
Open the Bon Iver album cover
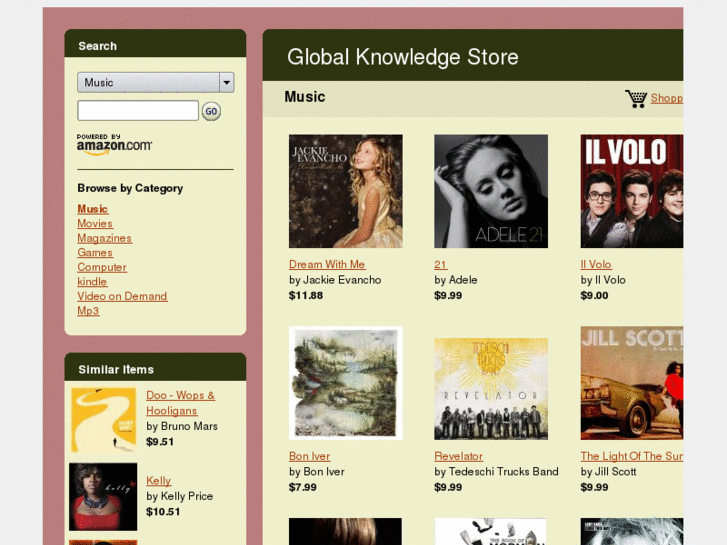(x=345, y=383)
